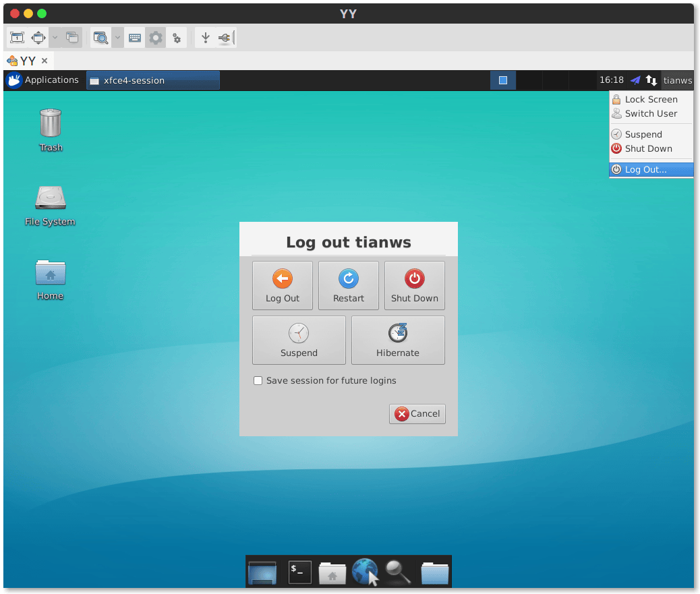Viewport: 700px width, 594px height.
Task: Click the Restart button in logout dialog
Action: (348, 285)
